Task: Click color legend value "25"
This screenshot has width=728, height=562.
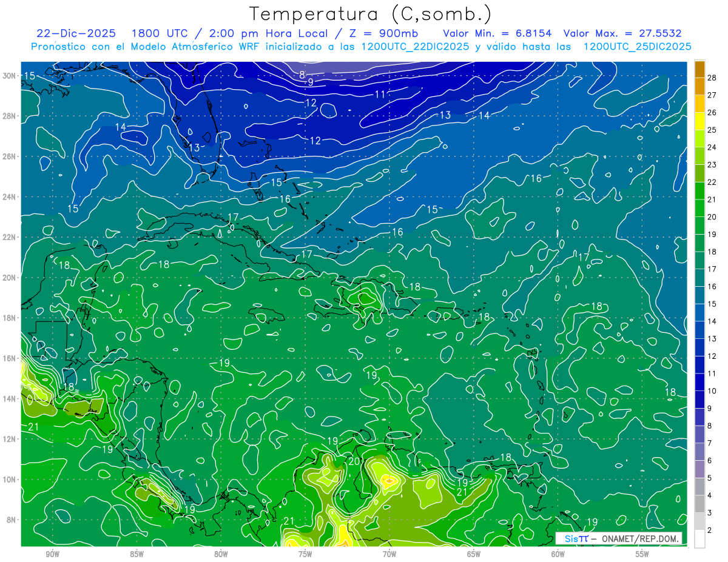Action: pyautogui.click(x=712, y=130)
